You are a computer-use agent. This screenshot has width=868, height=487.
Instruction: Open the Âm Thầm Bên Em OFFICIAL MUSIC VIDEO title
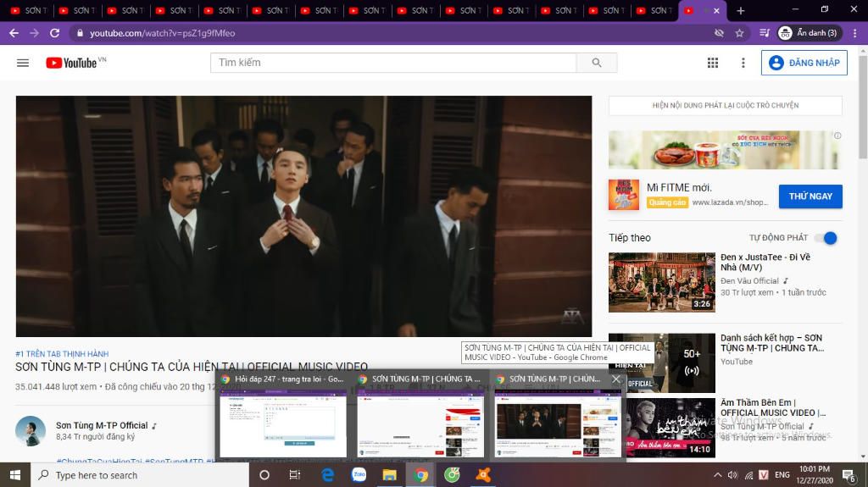[773, 407]
